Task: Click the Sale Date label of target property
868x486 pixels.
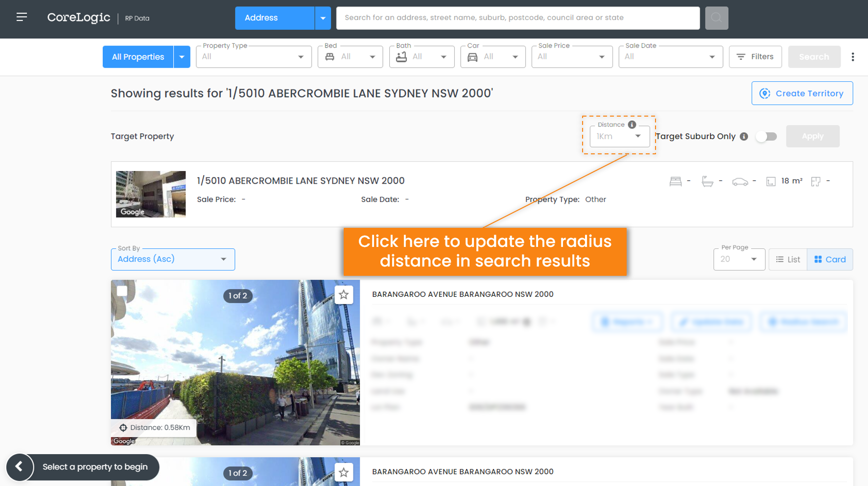Action: pos(380,199)
